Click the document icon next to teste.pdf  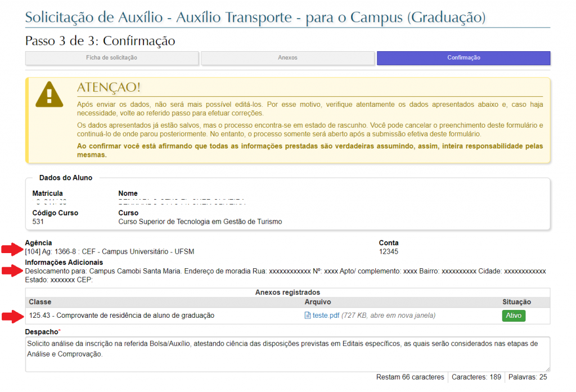click(x=307, y=316)
